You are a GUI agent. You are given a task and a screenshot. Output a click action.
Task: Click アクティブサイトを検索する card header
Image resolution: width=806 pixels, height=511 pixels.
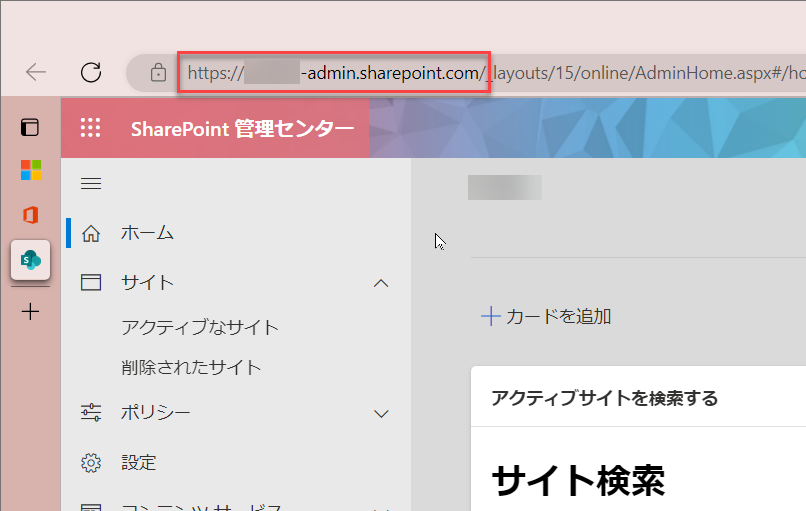click(604, 398)
